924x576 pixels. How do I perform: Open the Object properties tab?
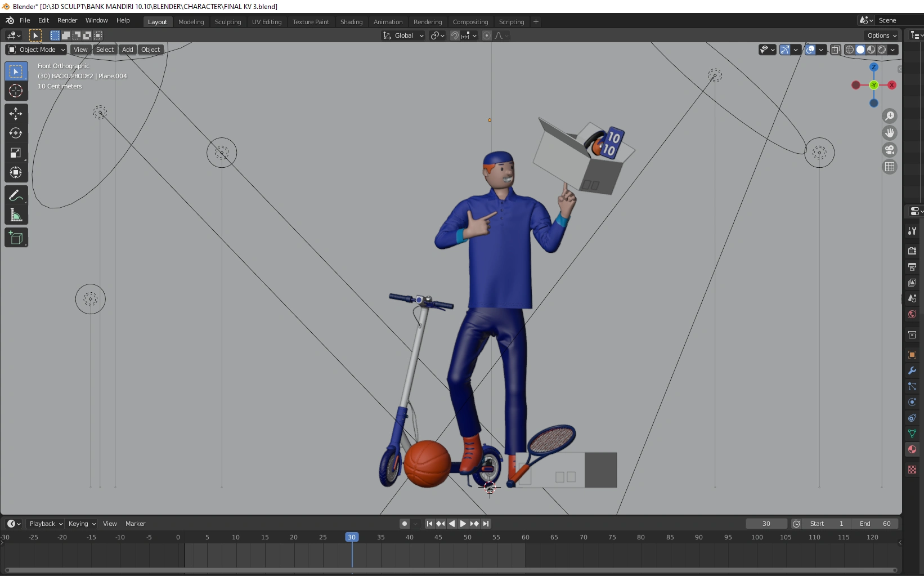pyautogui.click(x=912, y=355)
